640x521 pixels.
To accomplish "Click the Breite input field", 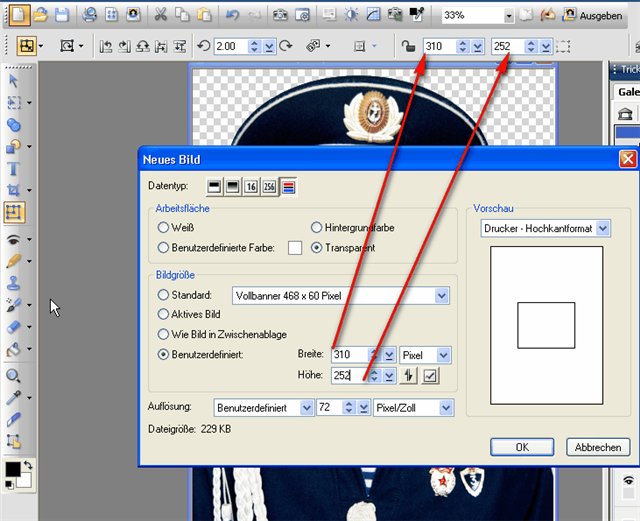I will (x=350, y=354).
